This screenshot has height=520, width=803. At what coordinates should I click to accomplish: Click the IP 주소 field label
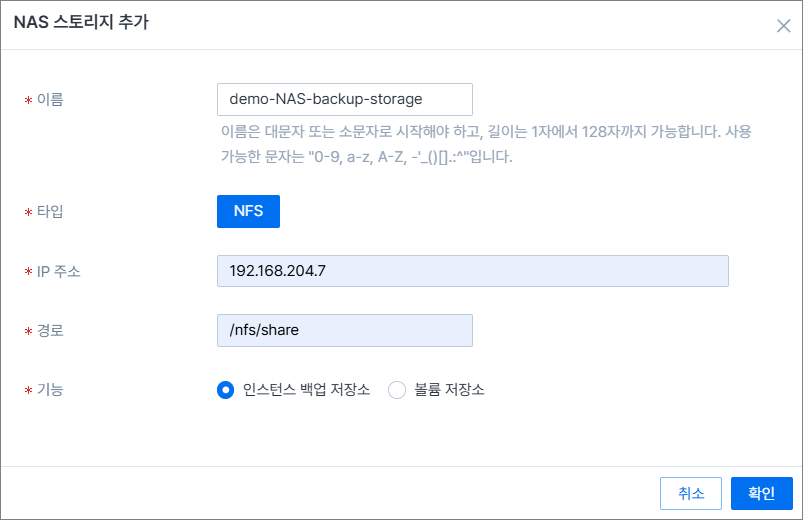(x=58, y=271)
